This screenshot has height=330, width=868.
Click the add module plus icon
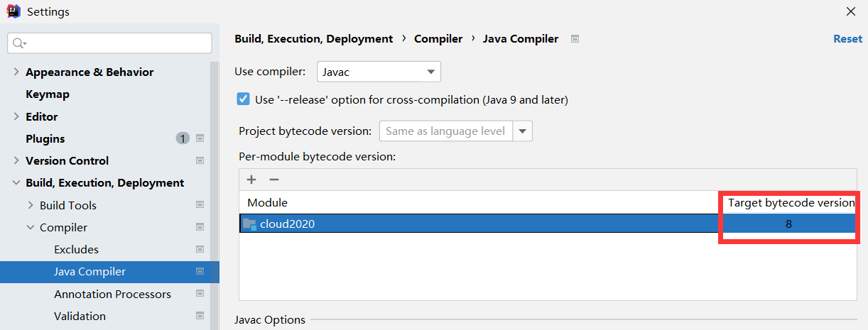[251, 180]
